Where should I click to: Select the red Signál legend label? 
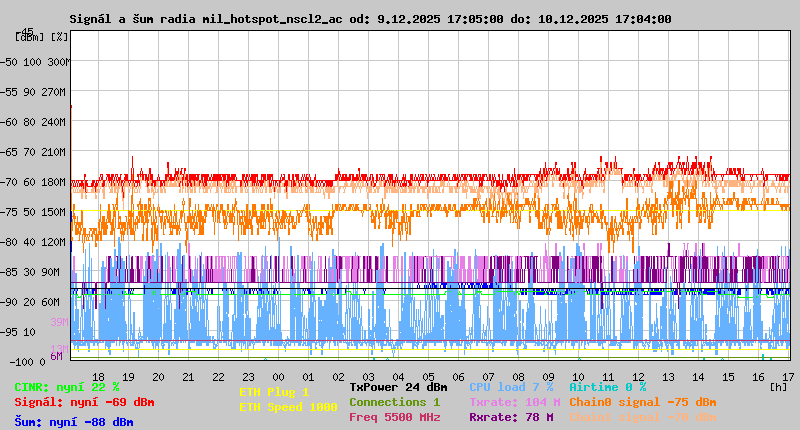(84, 402)
